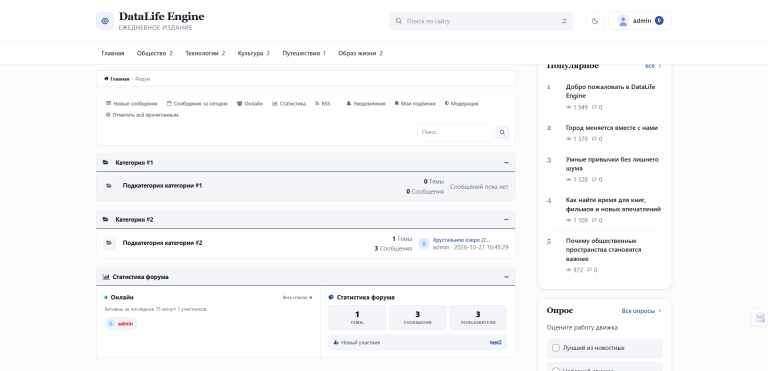Screen dimensions: 768x371
Task: Open the Категория #1 heading link
Action: pos(134,163)
